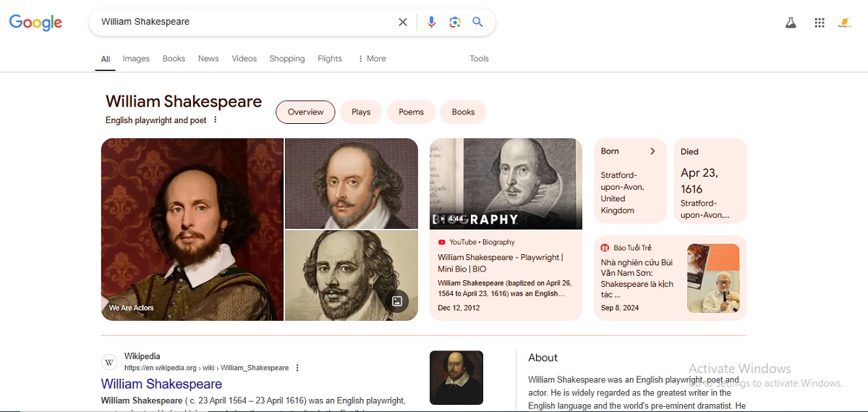
Task: Open the news article speaker photo
Action: 713,278
